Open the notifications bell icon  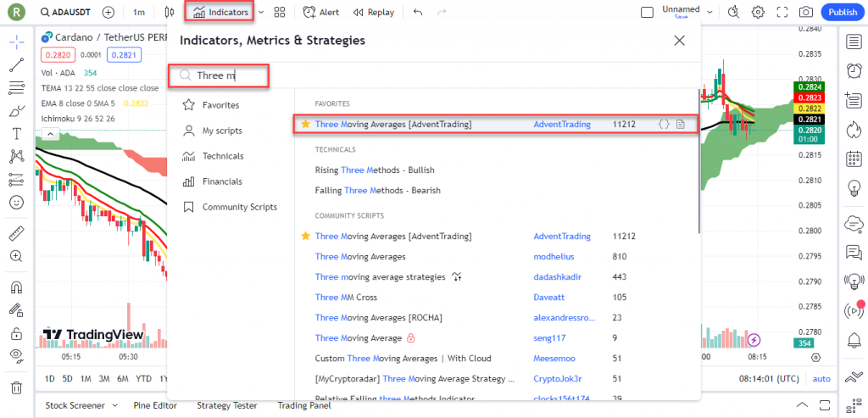point(854,339)
